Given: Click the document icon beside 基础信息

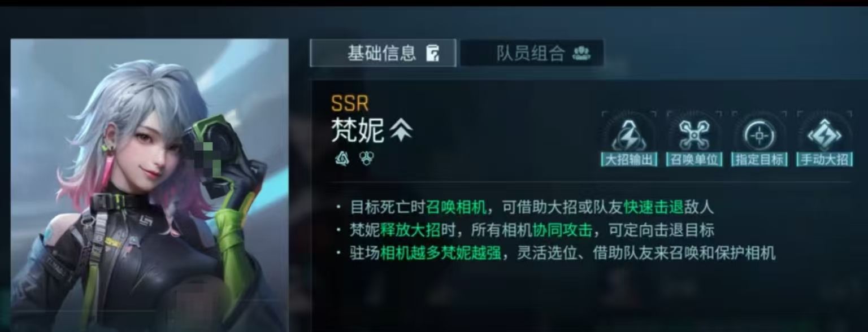Looking at the screenshot, I should (432, 54).
